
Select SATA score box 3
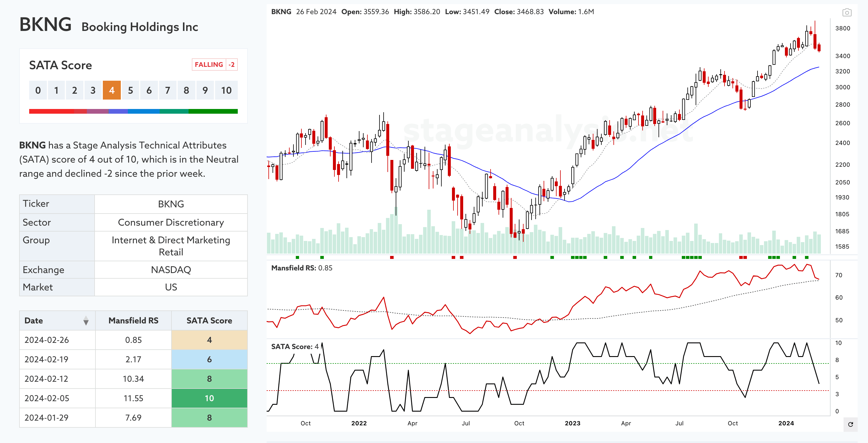click(93, 90)
